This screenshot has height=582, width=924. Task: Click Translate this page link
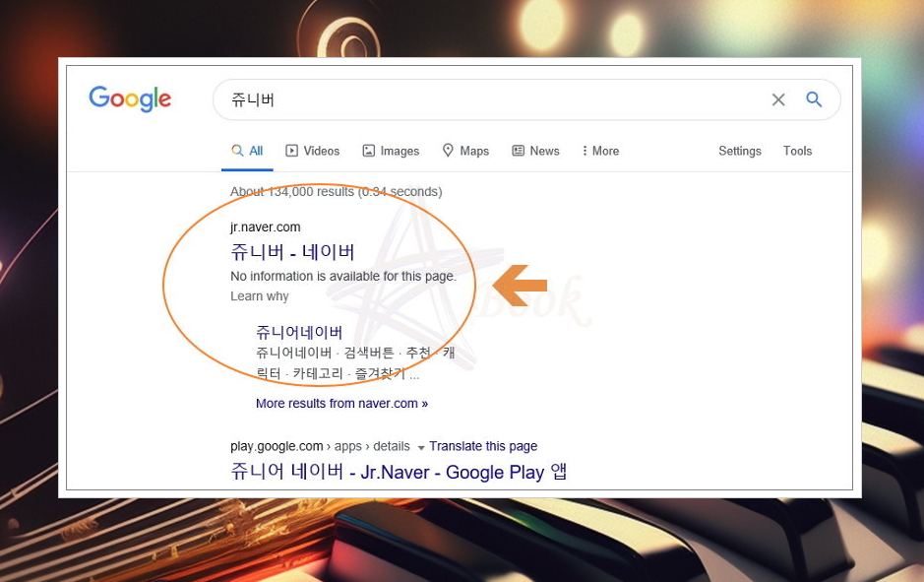(483, 446)
